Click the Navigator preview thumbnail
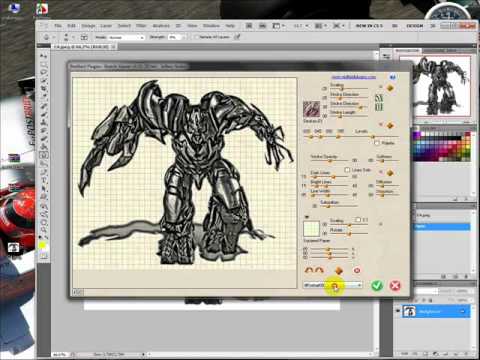480x360 pixels. click(435, 86)
